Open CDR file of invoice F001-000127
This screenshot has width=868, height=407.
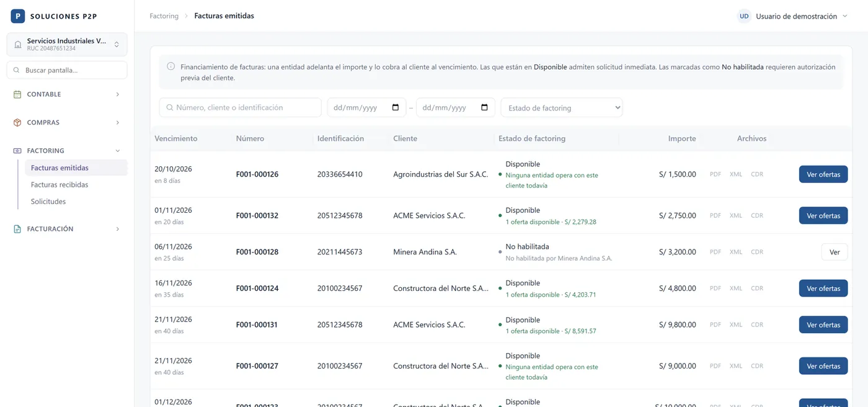coord(757,366)
